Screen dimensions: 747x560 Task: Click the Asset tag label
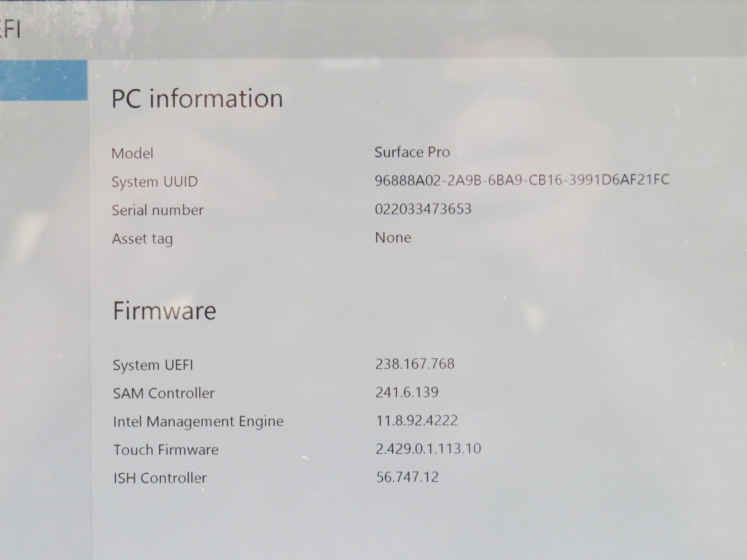tap(142, 239)
